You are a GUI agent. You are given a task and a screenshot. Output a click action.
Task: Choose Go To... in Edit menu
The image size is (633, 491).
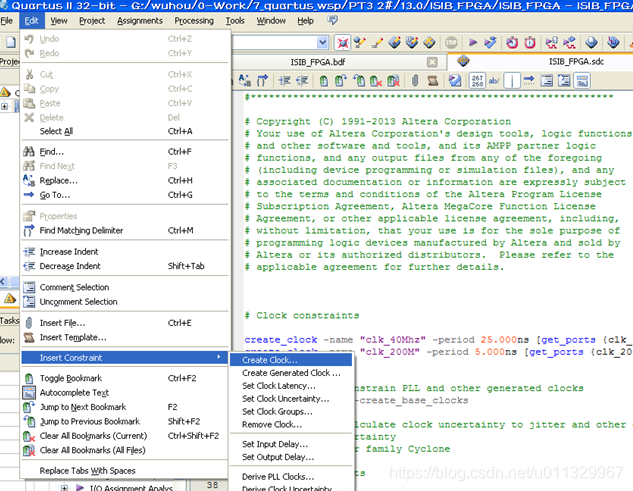point(125,195)
